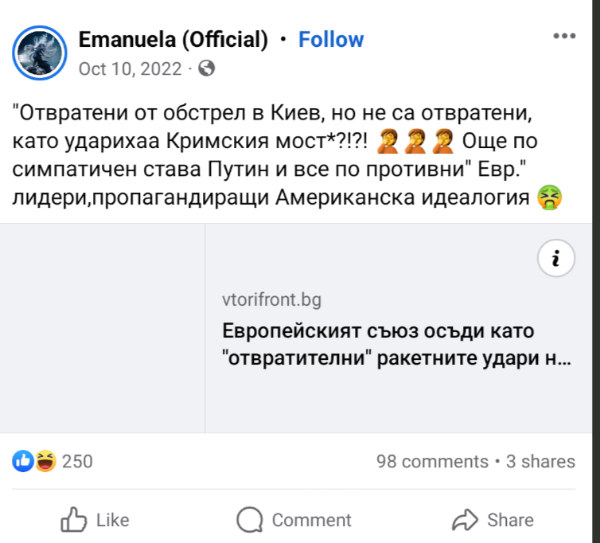Click the globe public audience icon

[x=207, y=69]
